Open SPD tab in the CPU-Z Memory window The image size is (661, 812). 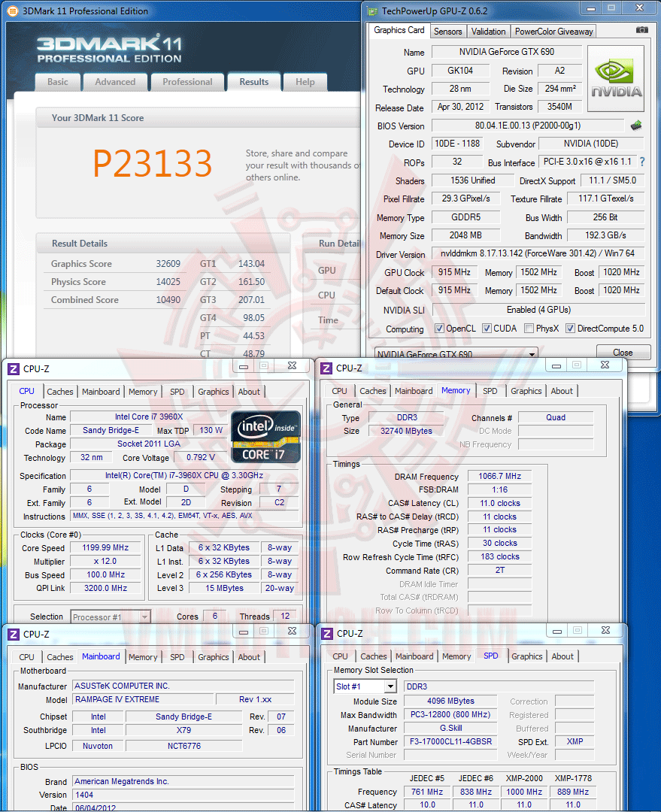coord(490,391)
